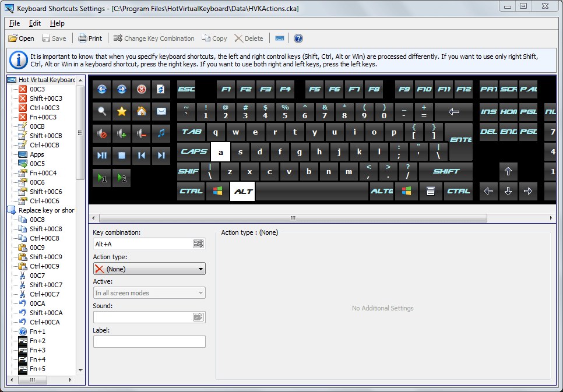563x392 pixels.
Task: Toggle the right SHIFT key
Action: [446, 172]
